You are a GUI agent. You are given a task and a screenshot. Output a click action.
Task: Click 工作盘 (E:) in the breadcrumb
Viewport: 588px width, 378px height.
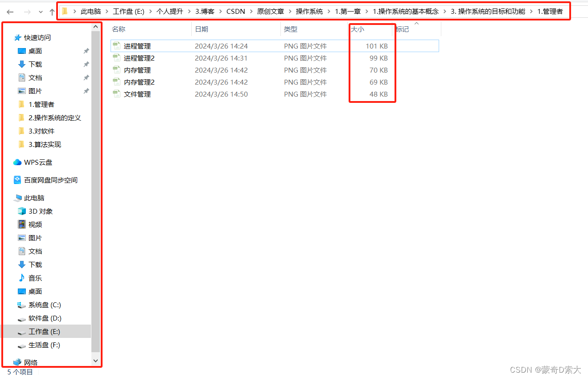pos(128,12)
